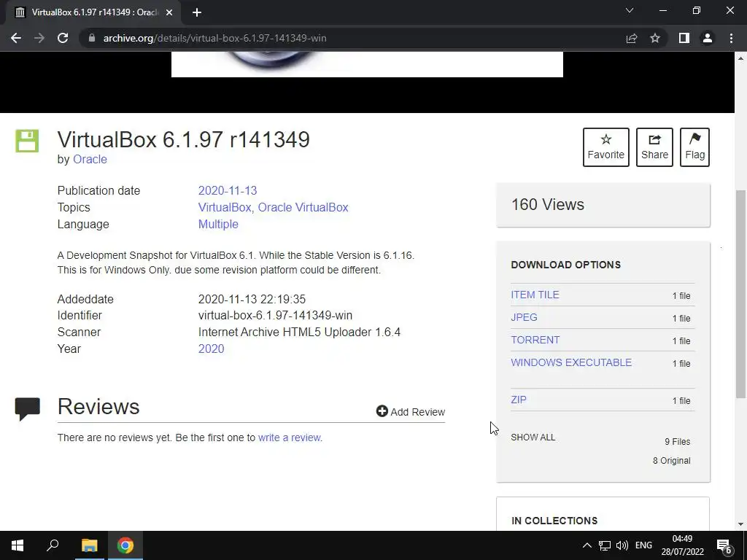The height and width of the screenshot is (560, 747).
Task: Click the scrollbar up arrow
Action: (740, 58)
